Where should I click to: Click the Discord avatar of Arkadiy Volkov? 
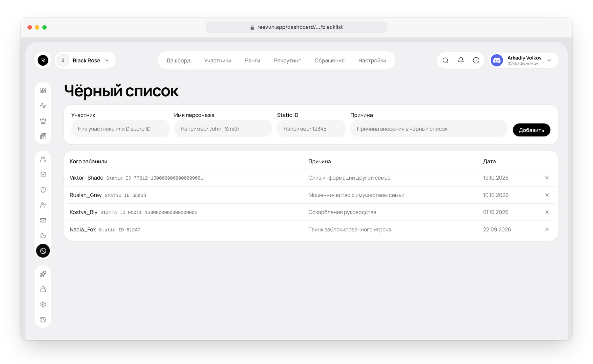497,60
